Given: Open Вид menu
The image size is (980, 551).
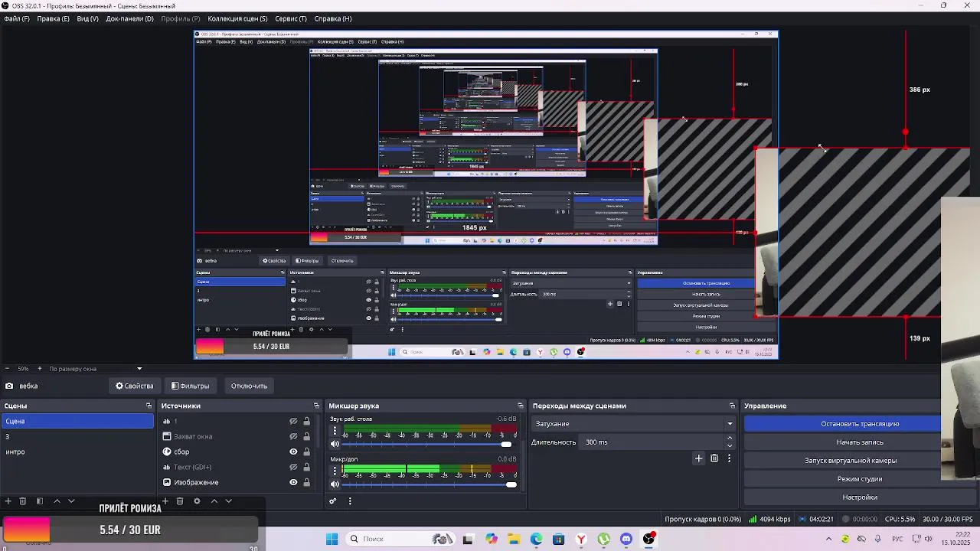Looking at the screenshot, I should point(87,18).
